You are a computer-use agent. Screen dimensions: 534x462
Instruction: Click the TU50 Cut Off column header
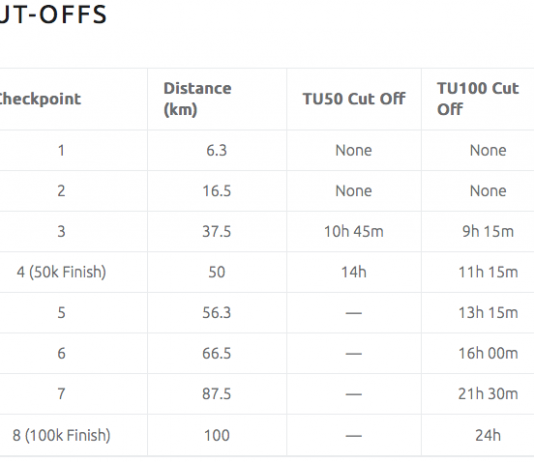coord(354,99)
